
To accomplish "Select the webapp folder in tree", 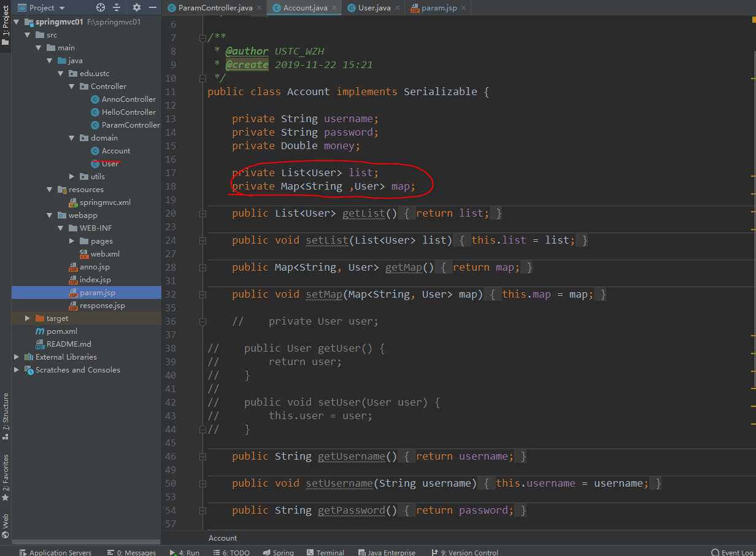I will pos(83,215).
